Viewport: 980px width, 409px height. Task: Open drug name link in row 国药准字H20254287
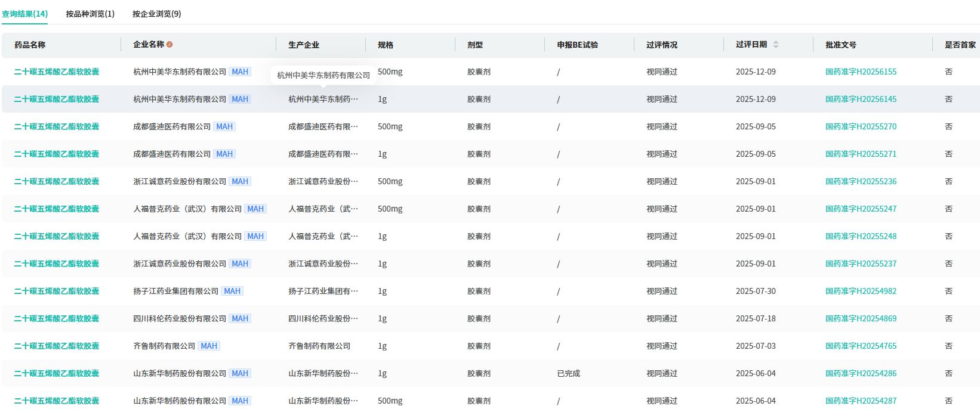point(57,401)
